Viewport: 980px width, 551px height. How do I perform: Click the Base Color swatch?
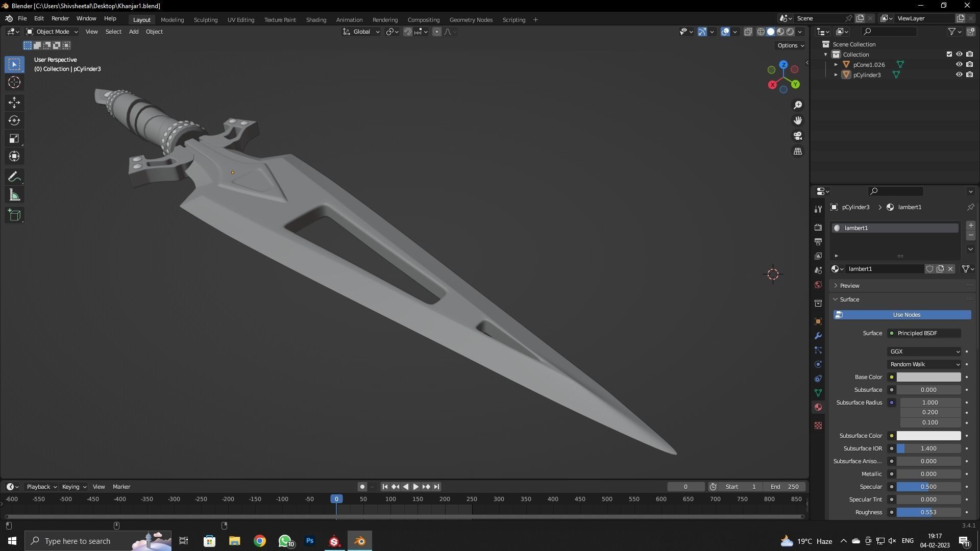pos(928,377)
